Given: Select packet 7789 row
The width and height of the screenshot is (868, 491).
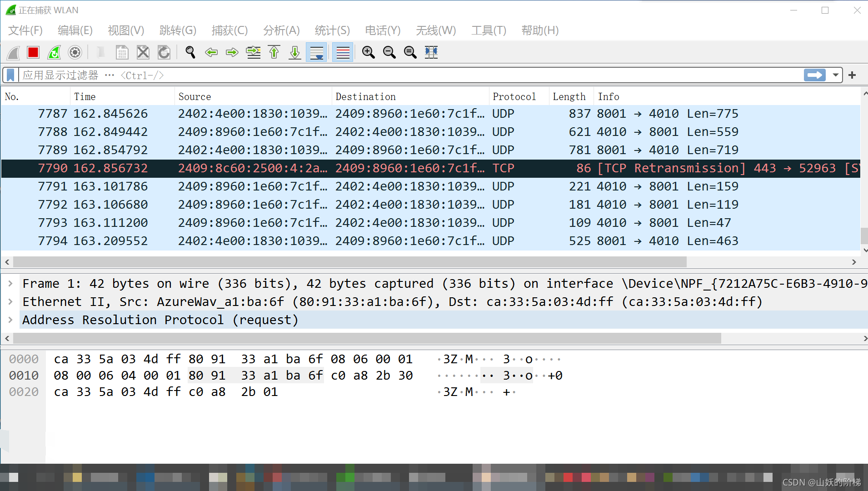Looking at the screenshot, I should click(x=430, y=150).
